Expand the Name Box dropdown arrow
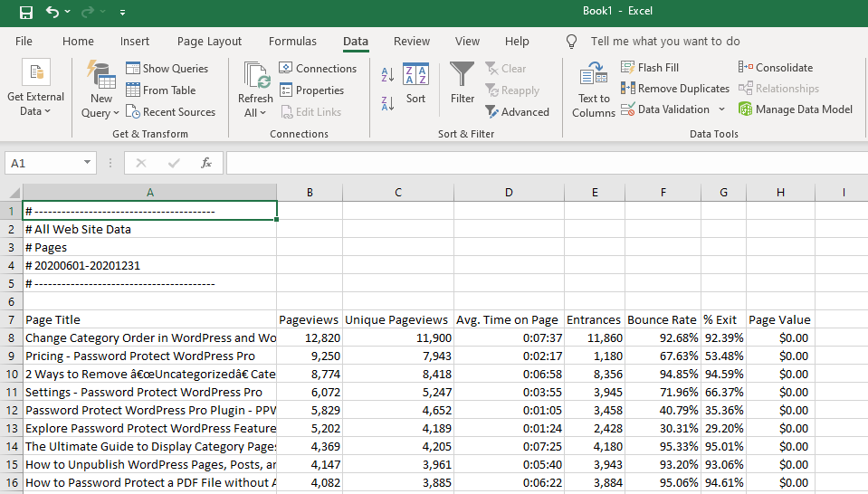Screen dimensions: 868x494 88,163
